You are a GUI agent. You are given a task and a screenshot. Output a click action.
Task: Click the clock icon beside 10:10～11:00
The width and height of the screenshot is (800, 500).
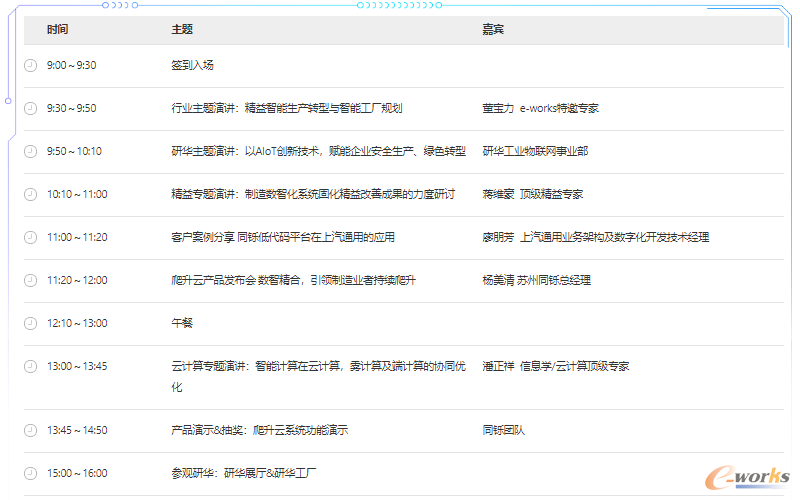pos(31,194)
